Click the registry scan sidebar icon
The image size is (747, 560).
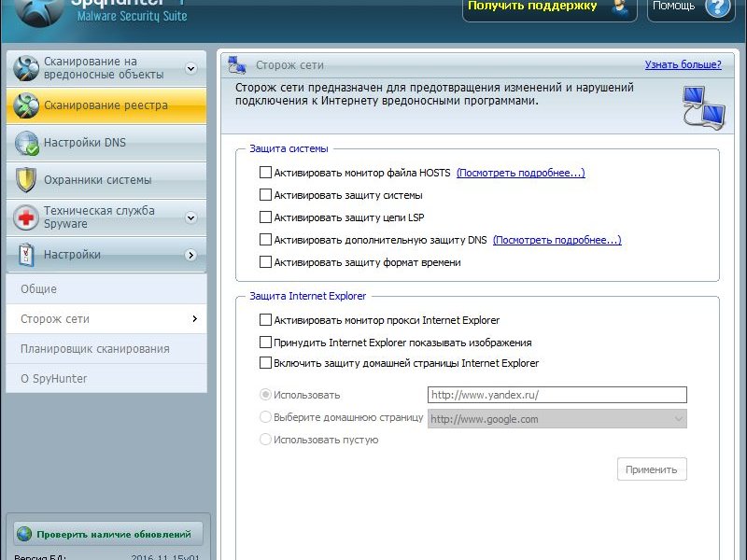[x=26, y=105]
